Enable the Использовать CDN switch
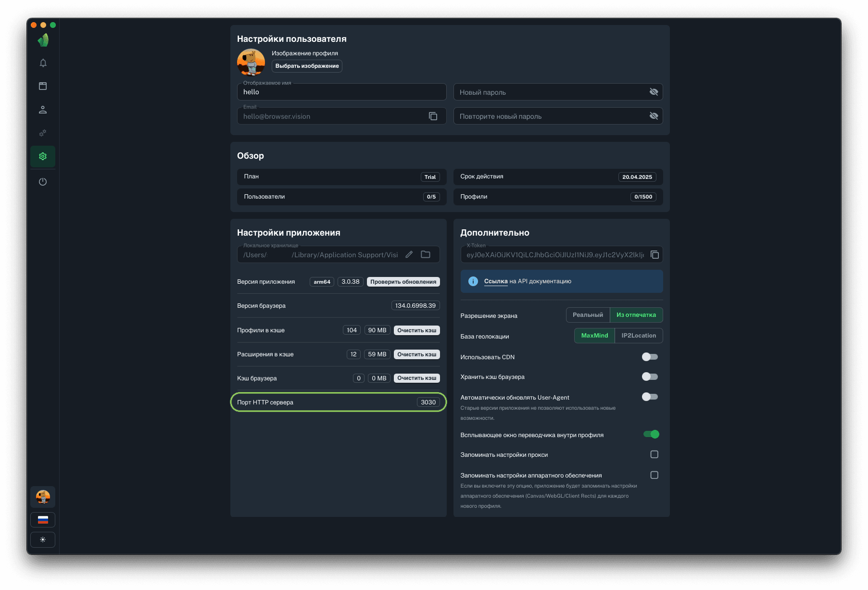This screenshot has width=868, height=590. (650, 357)
